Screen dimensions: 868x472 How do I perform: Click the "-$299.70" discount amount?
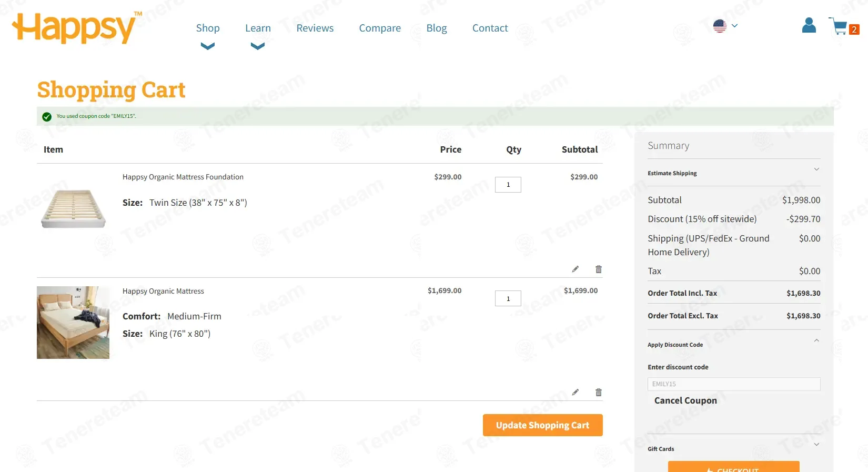803,219
